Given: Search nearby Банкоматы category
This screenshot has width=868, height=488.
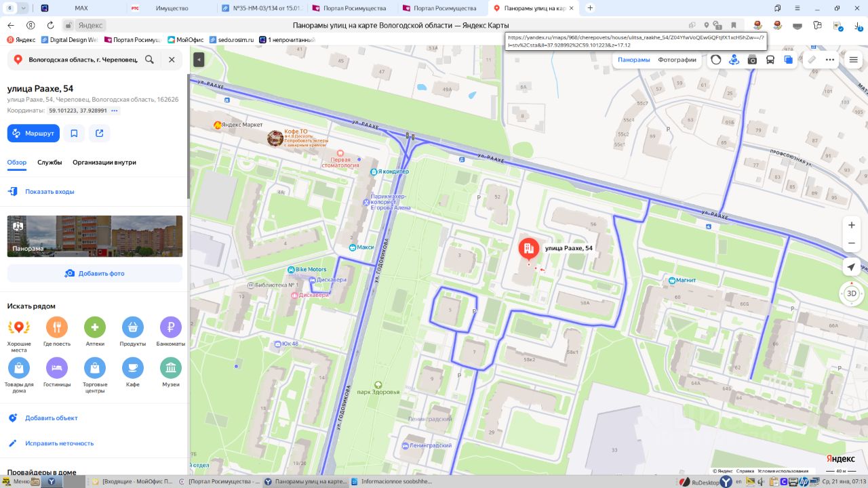Looking at the screenshot, I should tap(171, 332).
